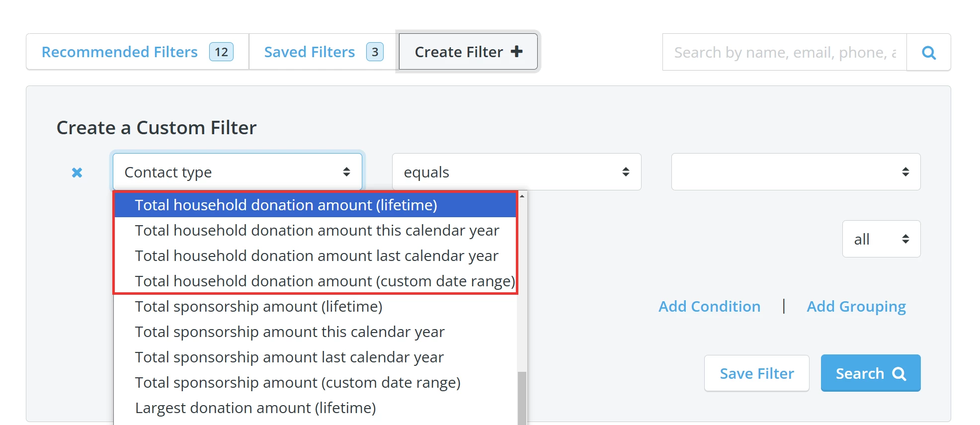Select Total sponsorship amount this calendar year
Screen dimensions: 980x425
(289, 332)
